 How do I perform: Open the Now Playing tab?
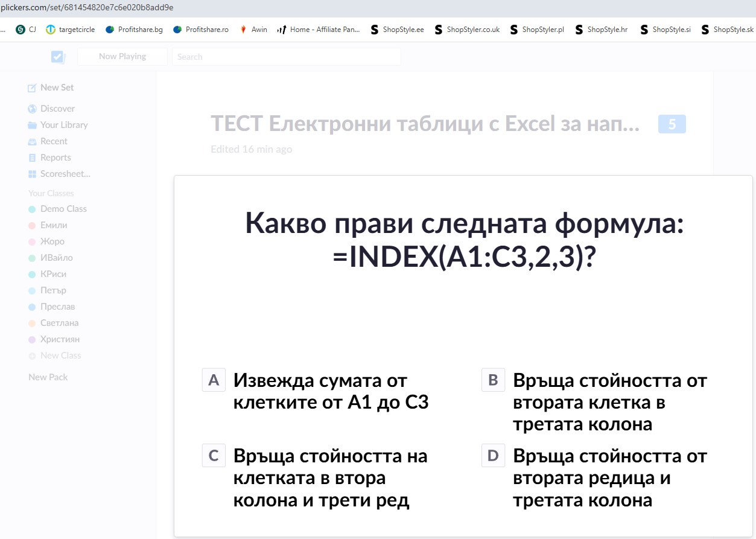coord(122,57)
